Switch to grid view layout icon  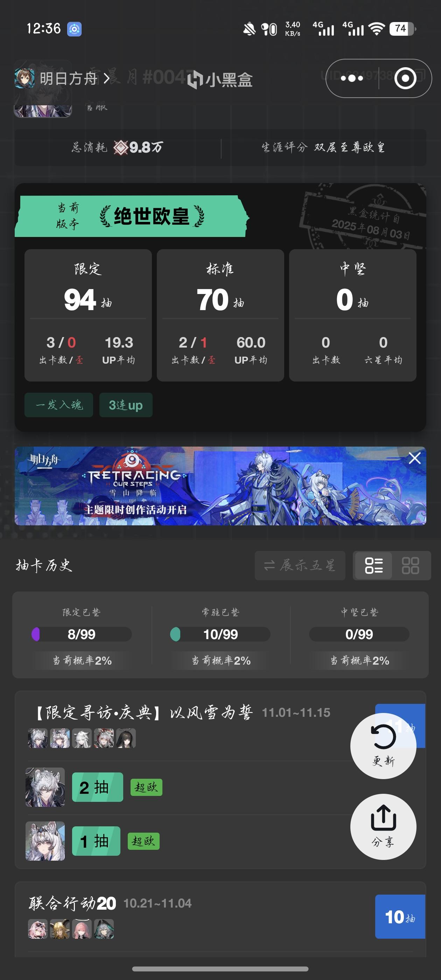[x=411, y=565]
